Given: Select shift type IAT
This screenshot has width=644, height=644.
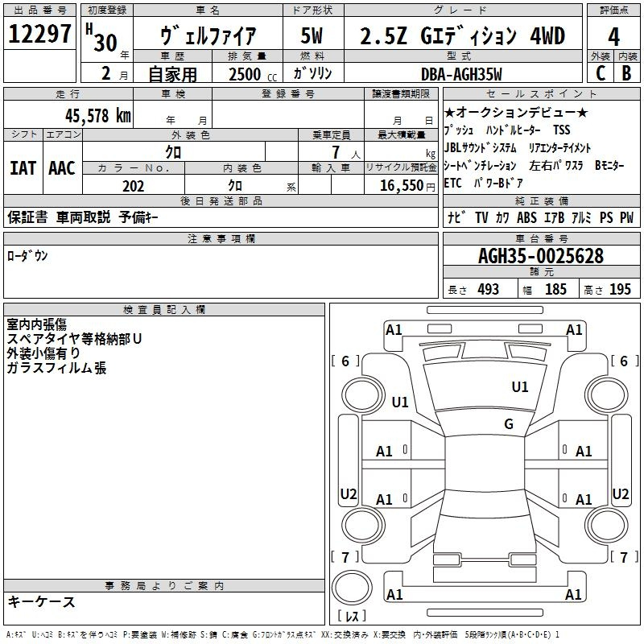Looking at the screenshot, I should point(23,168).
